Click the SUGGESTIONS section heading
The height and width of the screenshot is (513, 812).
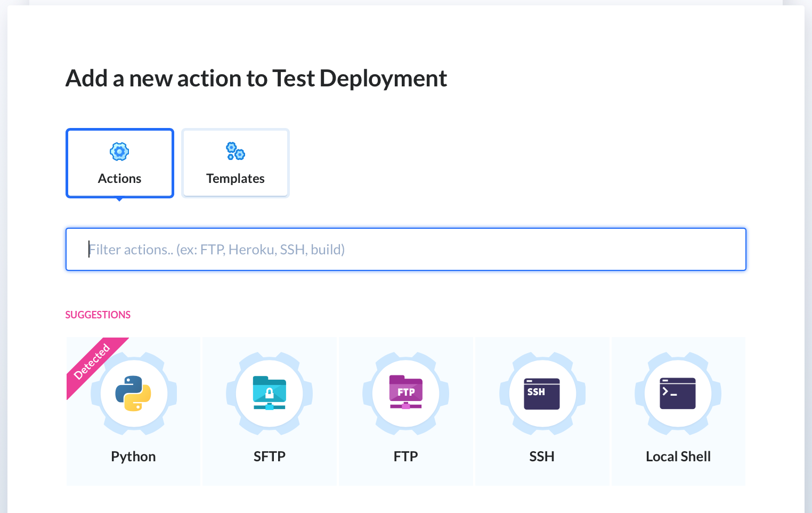tap(98, 315)
